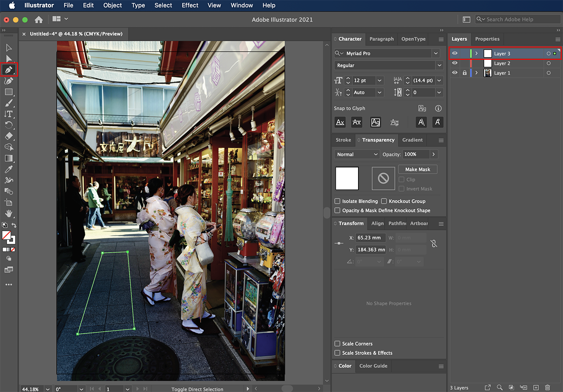Open the Object menu
This screenshot has height=392, width=563.
(x=113, y=5)
